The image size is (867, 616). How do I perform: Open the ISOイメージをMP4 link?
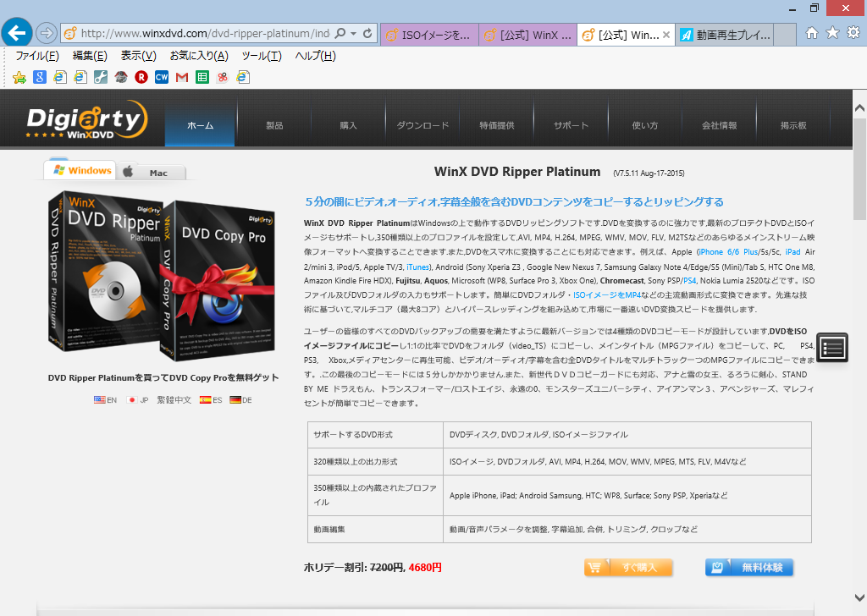[607, 295]
